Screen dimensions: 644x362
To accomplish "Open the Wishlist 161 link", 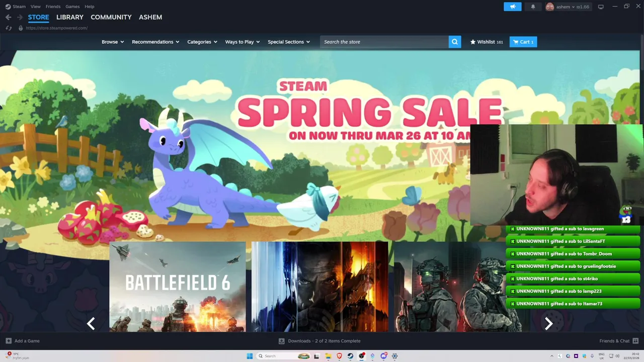I will [x=487, y=42].
